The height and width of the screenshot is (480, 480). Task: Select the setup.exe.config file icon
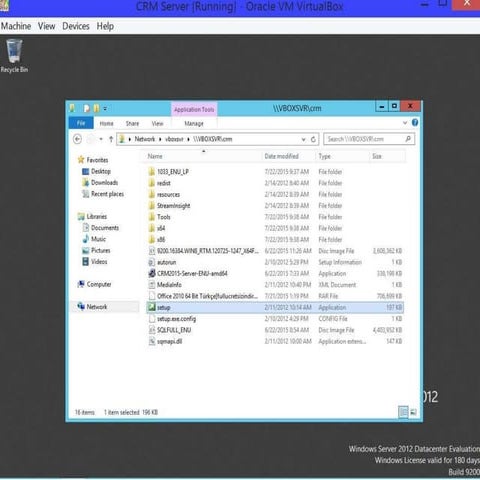[152, 319]
